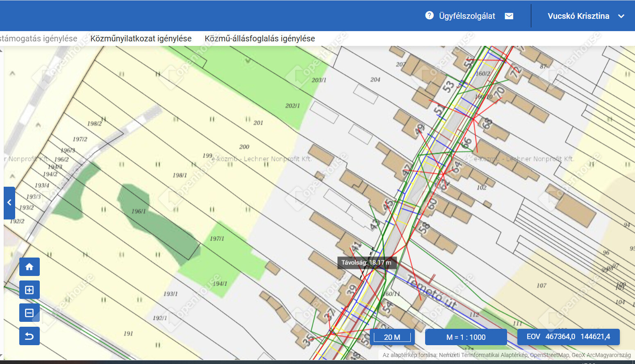
Task: Open the Ügyfélszolgálat customer service link
Action: [467, 16]
